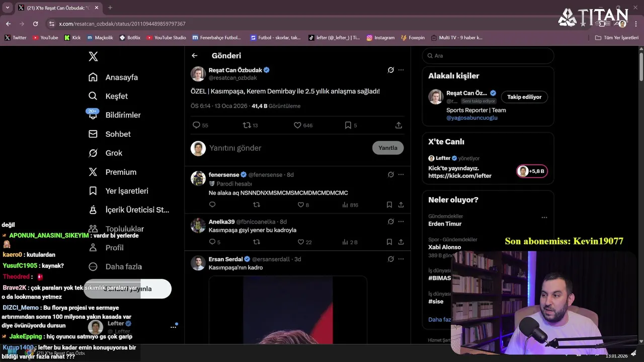The height and width of the screenshot is (362, 644).
Task: Open Anasayfa home in the sidebar
Action: pos(113,77)
